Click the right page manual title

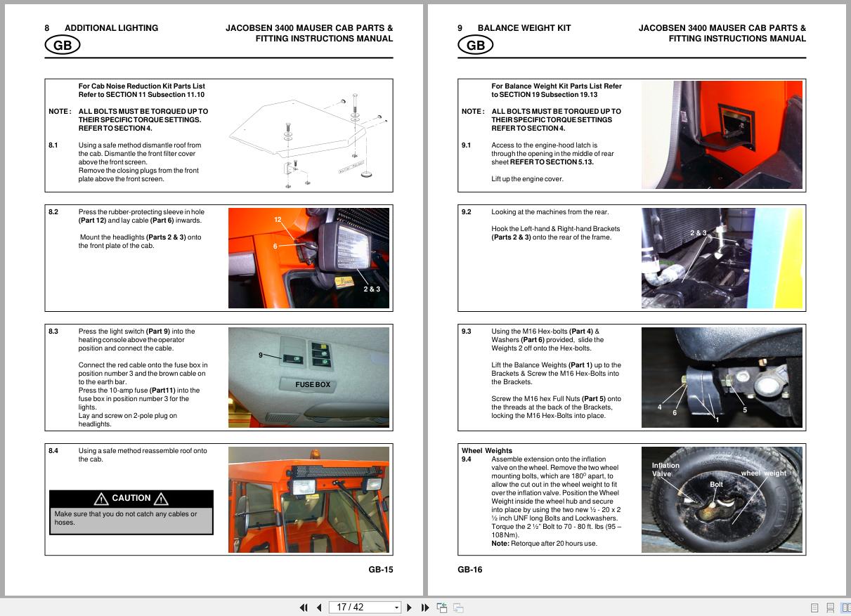tap(722, 33)
